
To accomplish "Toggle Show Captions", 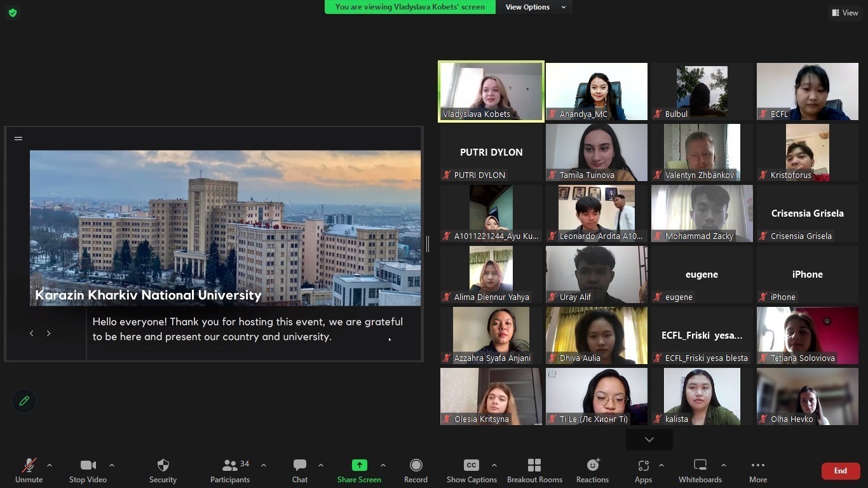I will pos(471,470).
